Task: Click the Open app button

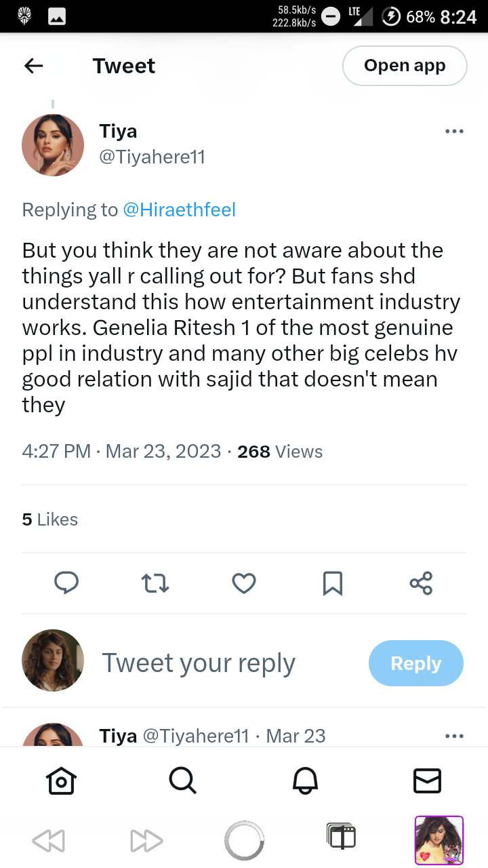Action: [405, 66]
